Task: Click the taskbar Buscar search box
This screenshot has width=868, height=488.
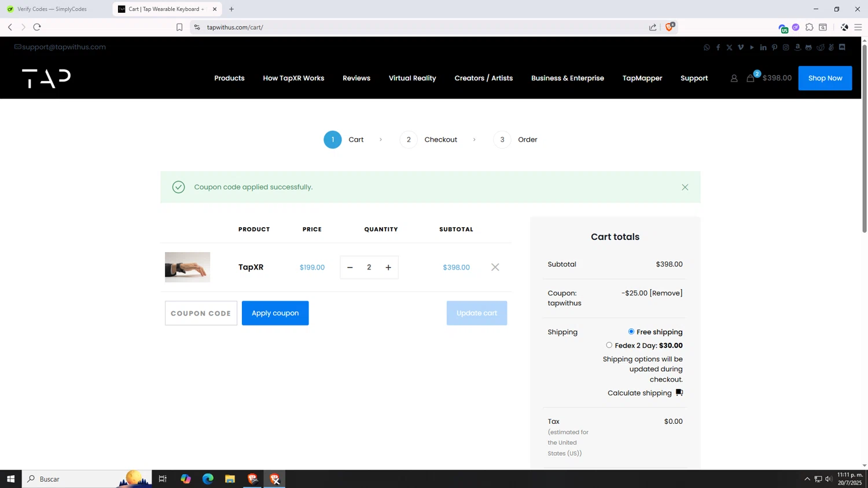Action: (87, 479)
